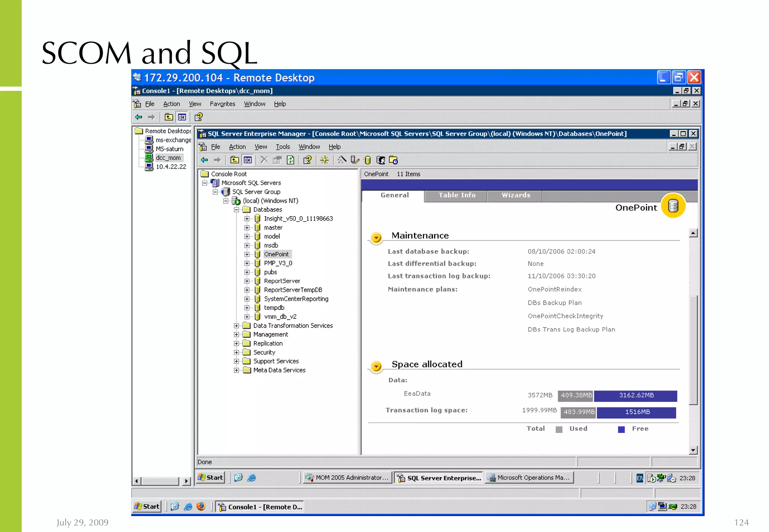Select the General tab
Screen dimensions: 769x532
(394, 195)
